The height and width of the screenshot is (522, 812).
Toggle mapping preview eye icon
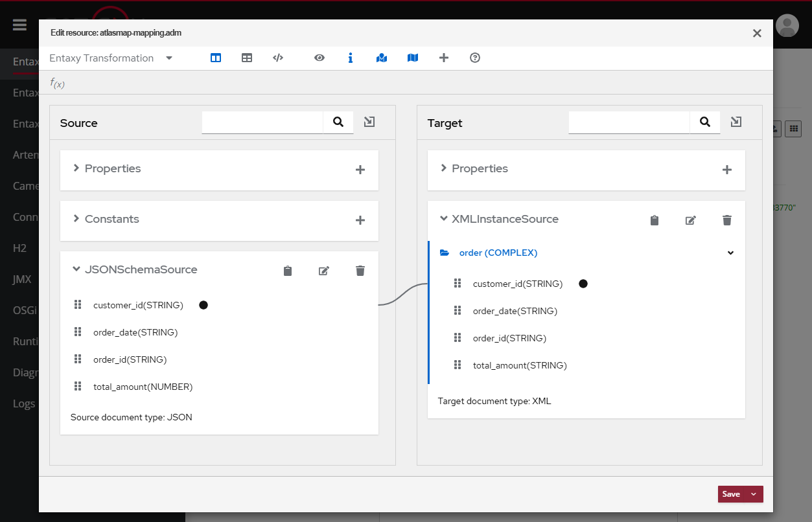point(319,58)
